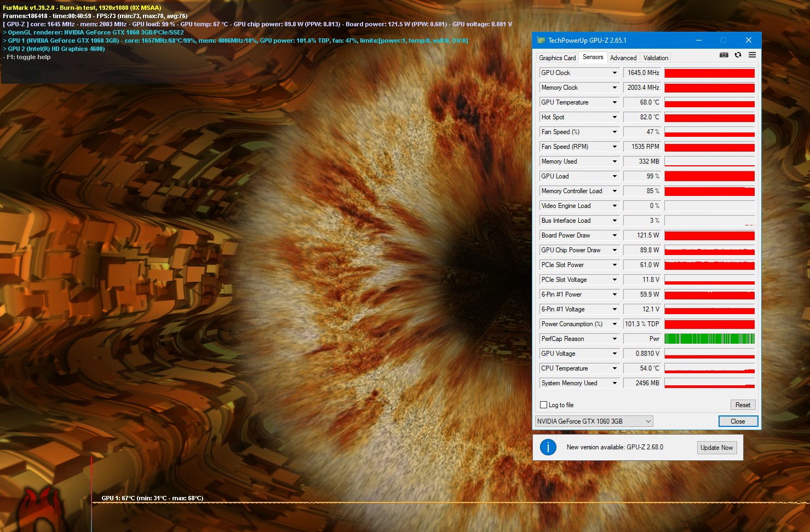810x532 pixels.
Task: Click the refresh sensors icon
Action: (x=738, y=55)
